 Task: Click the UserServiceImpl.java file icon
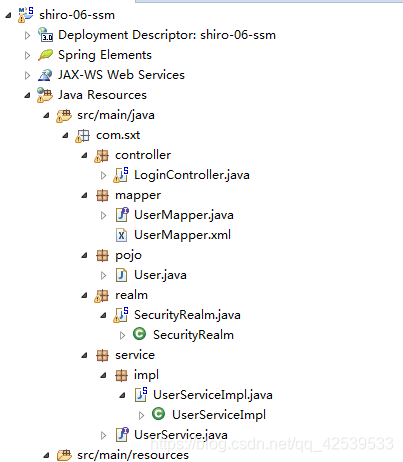[141, 395]
